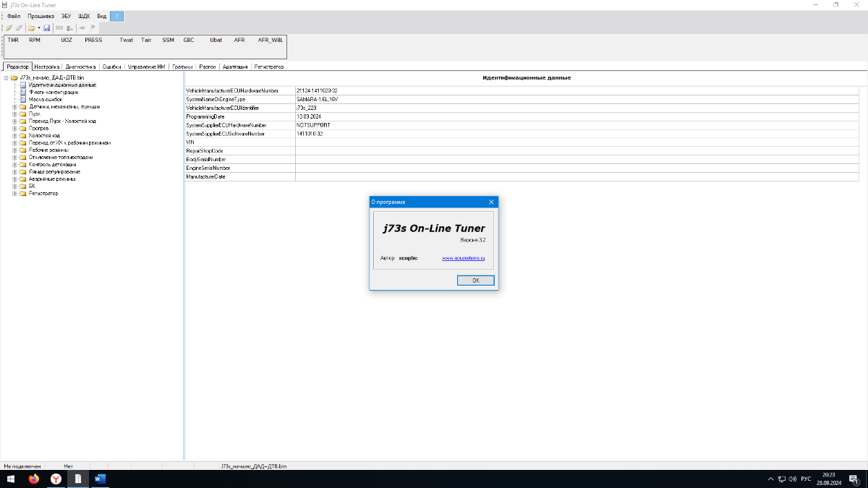Expand the Пуск folder node
868x488 pixels.
[14, 114]
